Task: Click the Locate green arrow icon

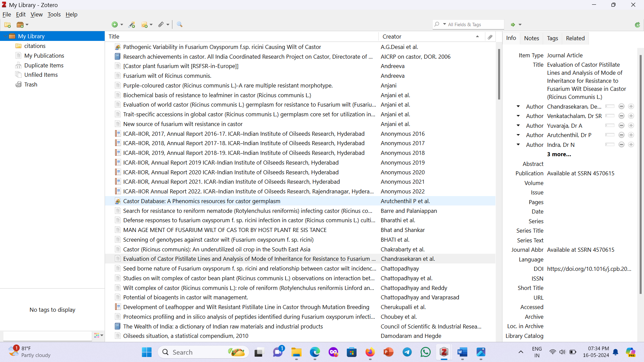Action: point(513,24)
